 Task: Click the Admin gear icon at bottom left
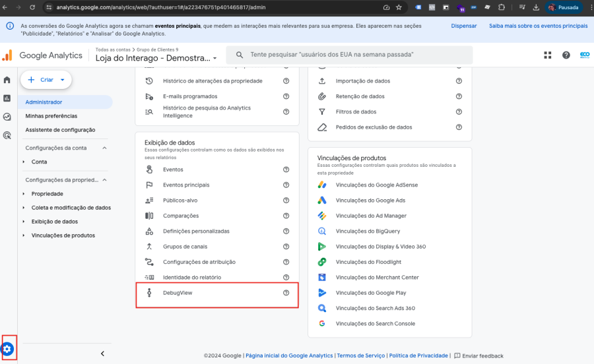coord(7,349)
